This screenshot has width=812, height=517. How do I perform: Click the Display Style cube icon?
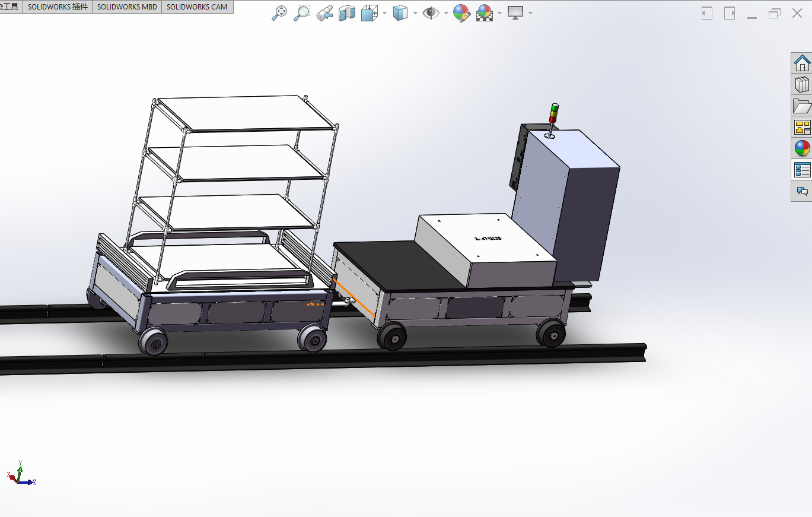[x=401, y=13]
